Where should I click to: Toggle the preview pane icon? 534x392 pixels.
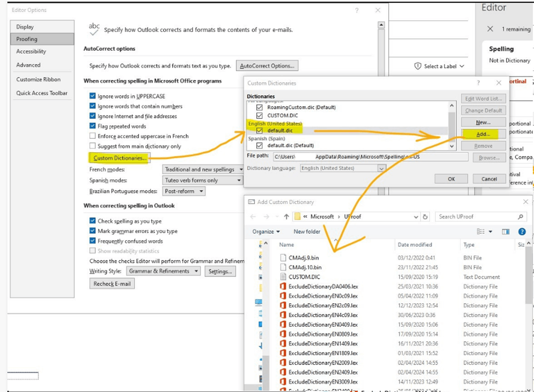(506, 232)
